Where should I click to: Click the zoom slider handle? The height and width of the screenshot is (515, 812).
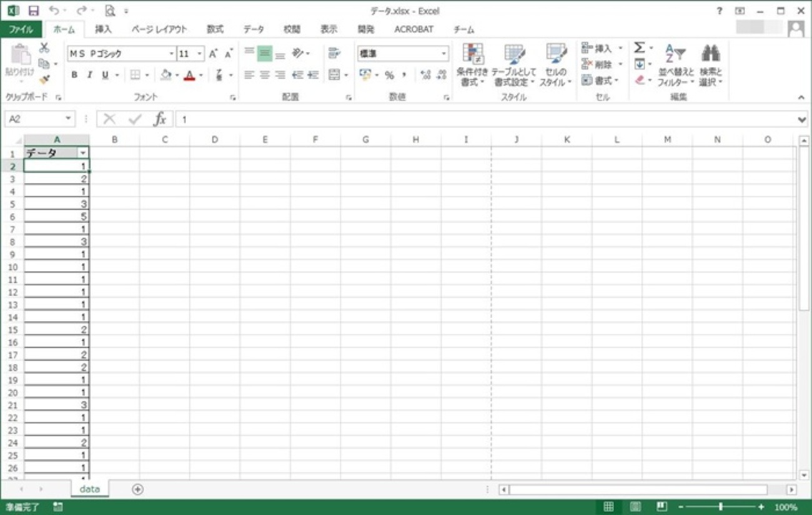pos(721,507)
